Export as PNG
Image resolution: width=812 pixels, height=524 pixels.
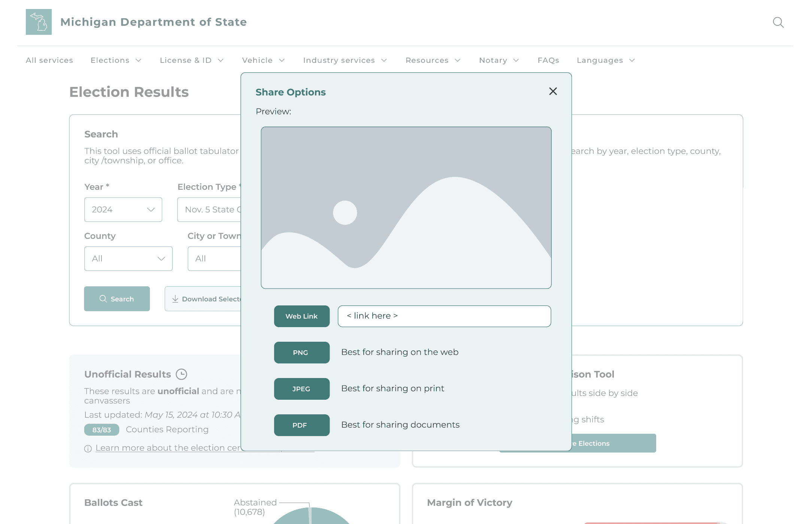302,353
